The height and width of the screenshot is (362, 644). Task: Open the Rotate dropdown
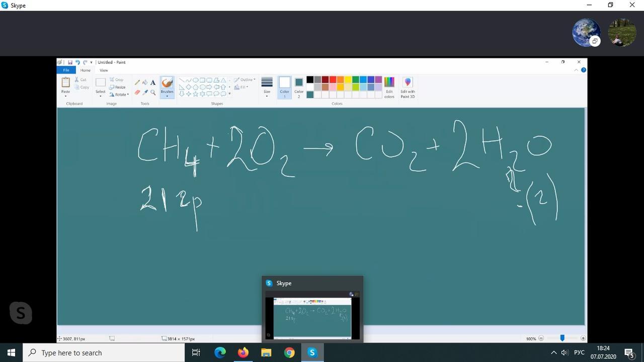(119, 95)
